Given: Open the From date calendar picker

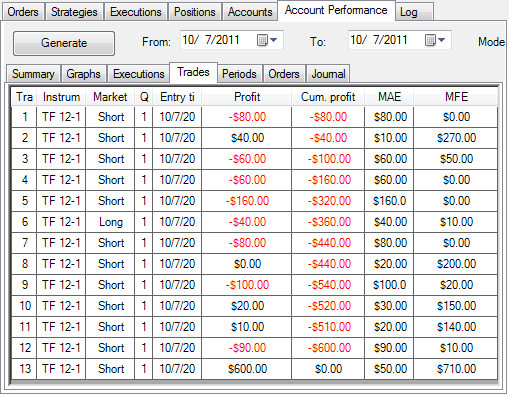Looking at the screenshot, I should coord(267,40).
